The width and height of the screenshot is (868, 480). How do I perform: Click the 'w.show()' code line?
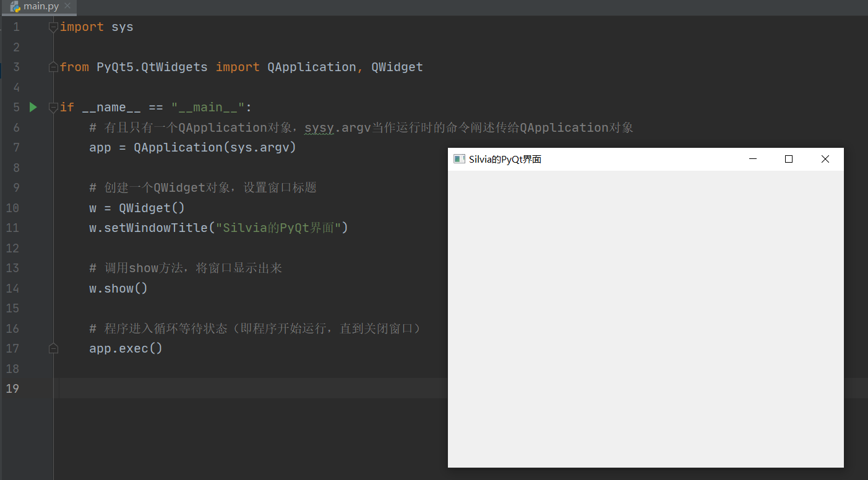click(x=119, y=288)
